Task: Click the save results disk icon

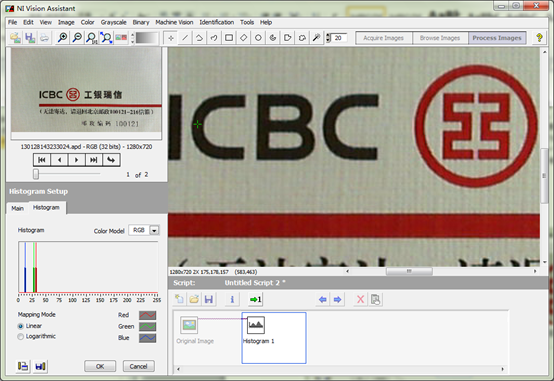Action: pos(40,366)
